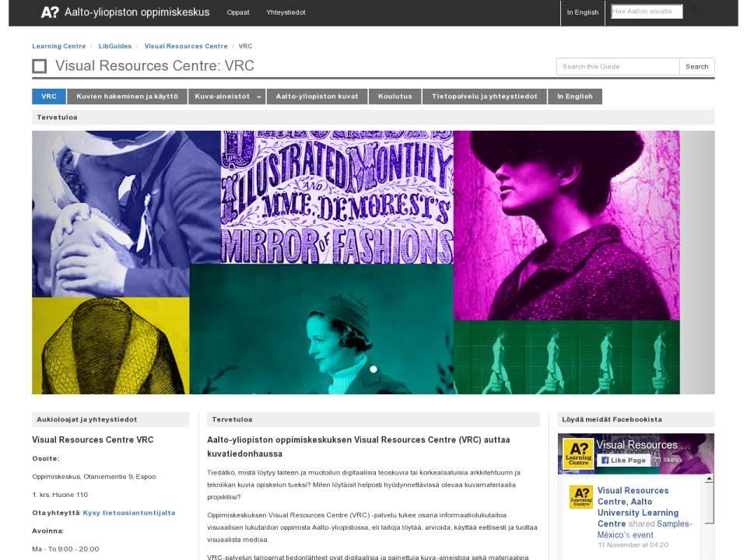Click the white dot on the banner
The width and height of the screenshot is (747, 560).
coord(373,369)
